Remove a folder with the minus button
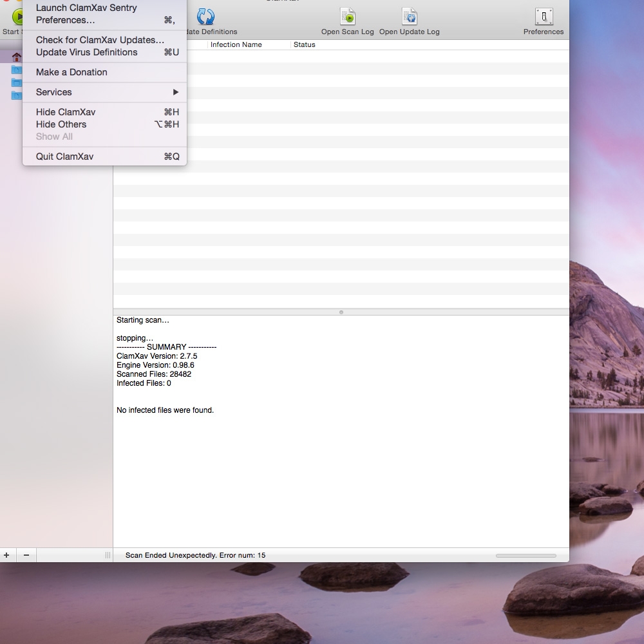 26,555
